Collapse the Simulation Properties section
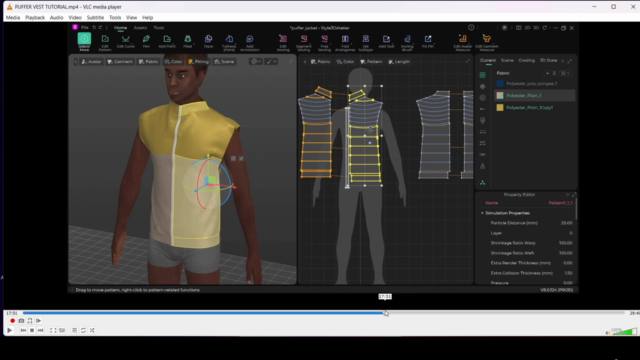Viewport: 640px width, 360px height. (x=482, y=213)
